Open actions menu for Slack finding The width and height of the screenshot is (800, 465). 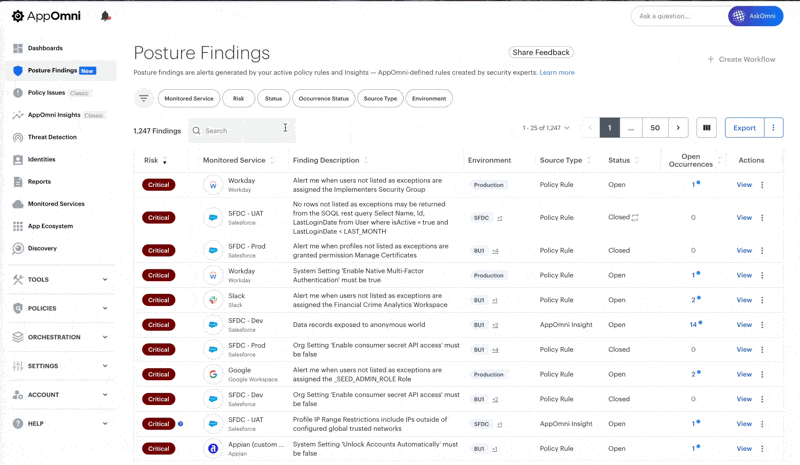pos(762,300)
